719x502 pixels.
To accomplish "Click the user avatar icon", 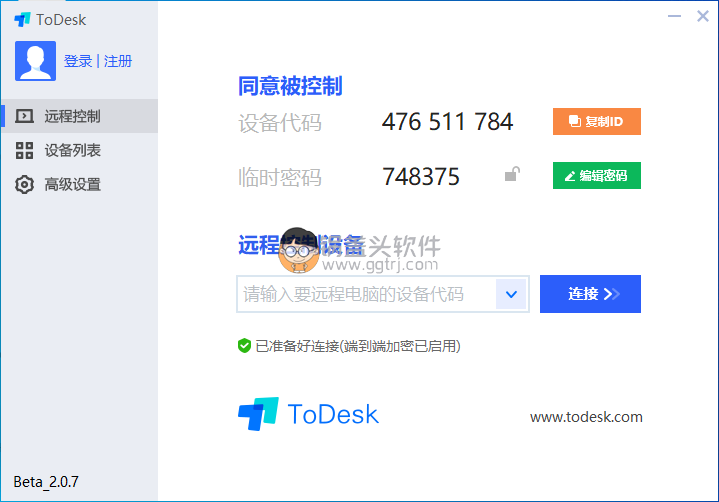I will tap(35, 61).
